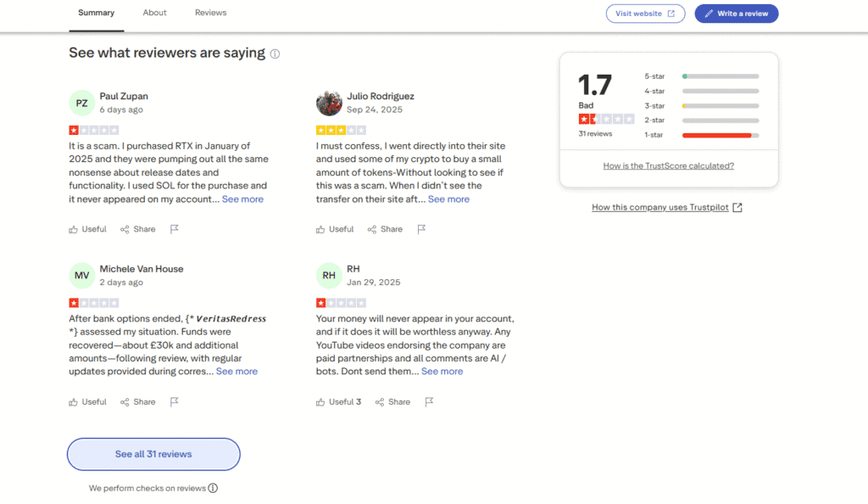
Task: Open How is the TrustScore calculated link
Action: 668,165
